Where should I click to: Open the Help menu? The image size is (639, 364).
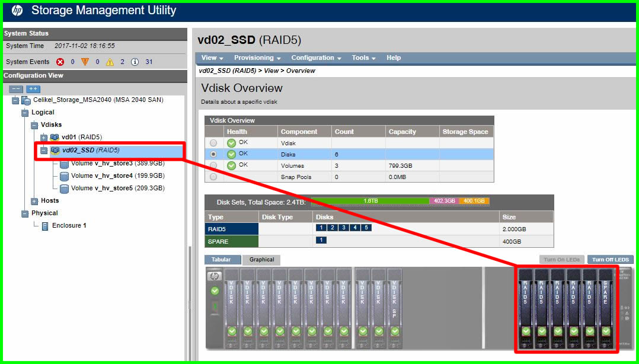point(394,58)
